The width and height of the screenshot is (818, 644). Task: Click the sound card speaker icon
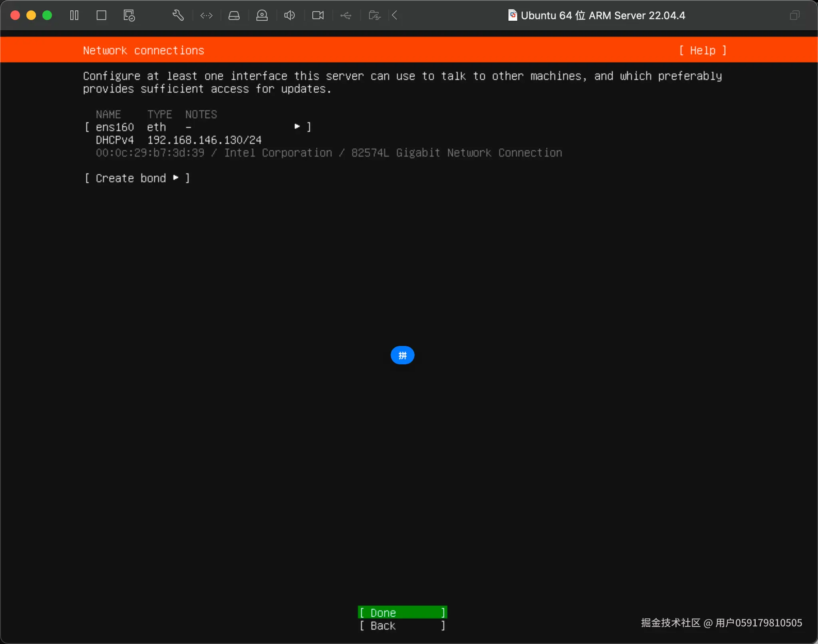(x=290, y=16)
